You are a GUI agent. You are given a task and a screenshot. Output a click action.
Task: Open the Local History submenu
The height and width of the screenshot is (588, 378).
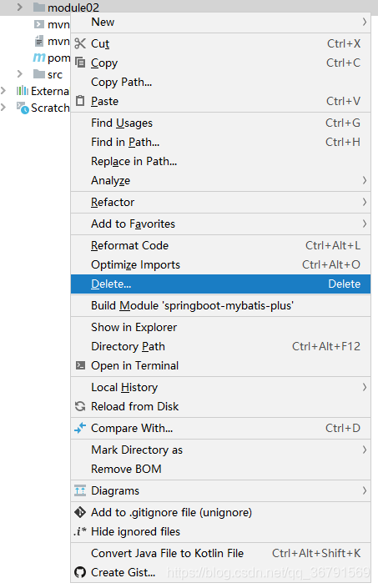click(220, 387)
